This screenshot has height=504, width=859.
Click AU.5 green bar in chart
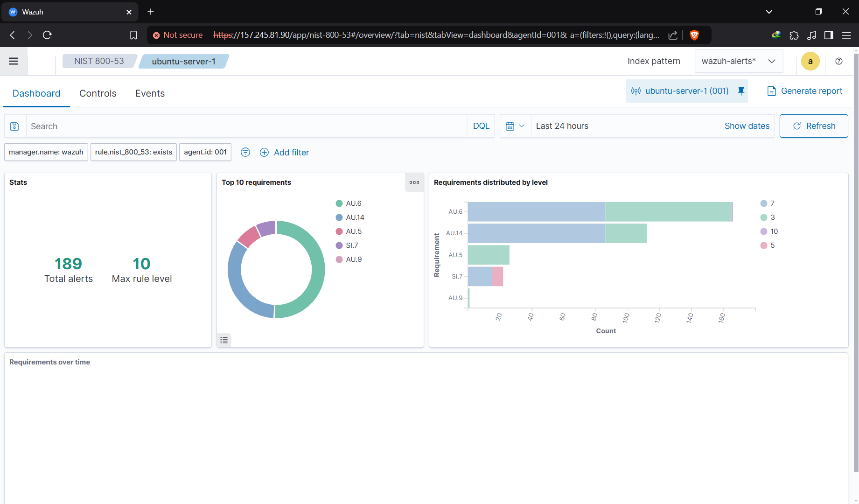[489, 255]
